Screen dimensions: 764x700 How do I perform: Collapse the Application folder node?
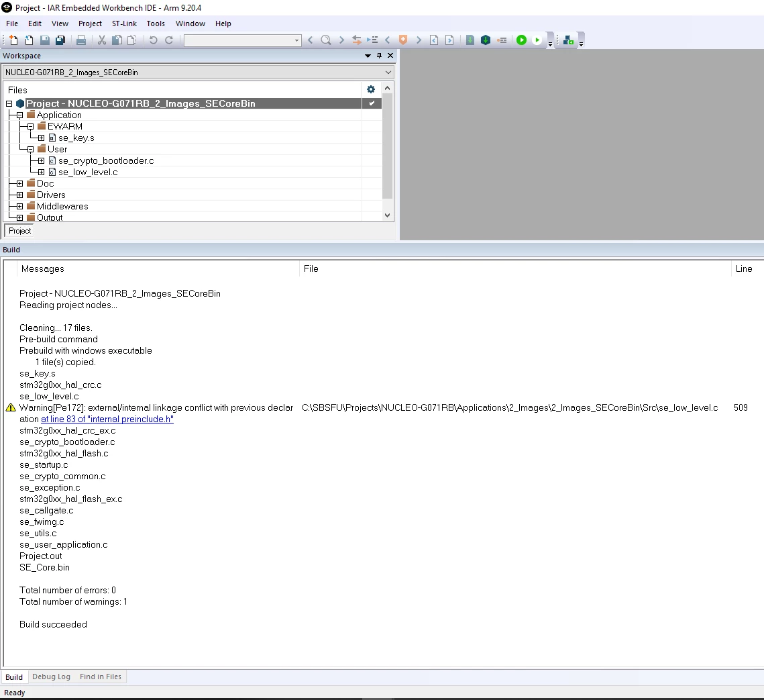pyautogui.click(x=19, y=115)
